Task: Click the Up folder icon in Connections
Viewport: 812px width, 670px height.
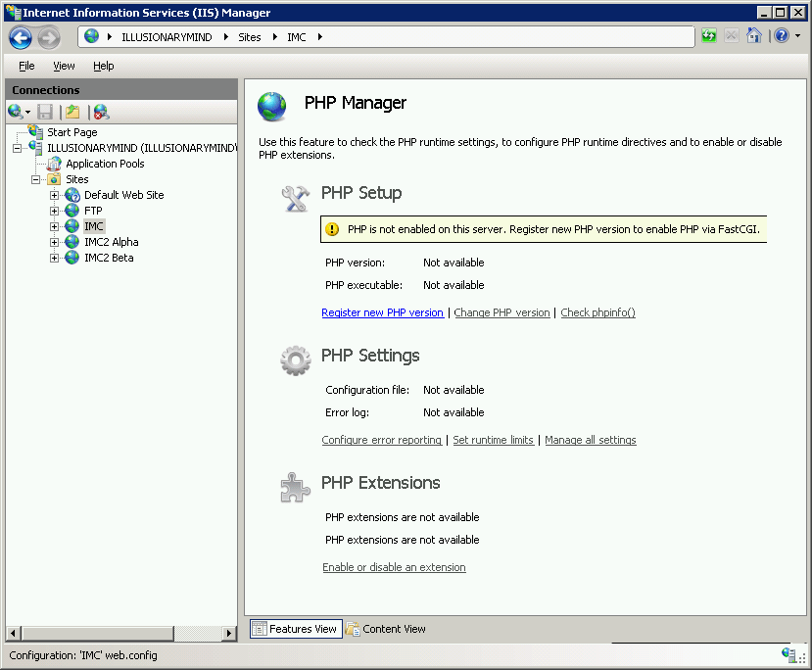Action: click(73, 112)
